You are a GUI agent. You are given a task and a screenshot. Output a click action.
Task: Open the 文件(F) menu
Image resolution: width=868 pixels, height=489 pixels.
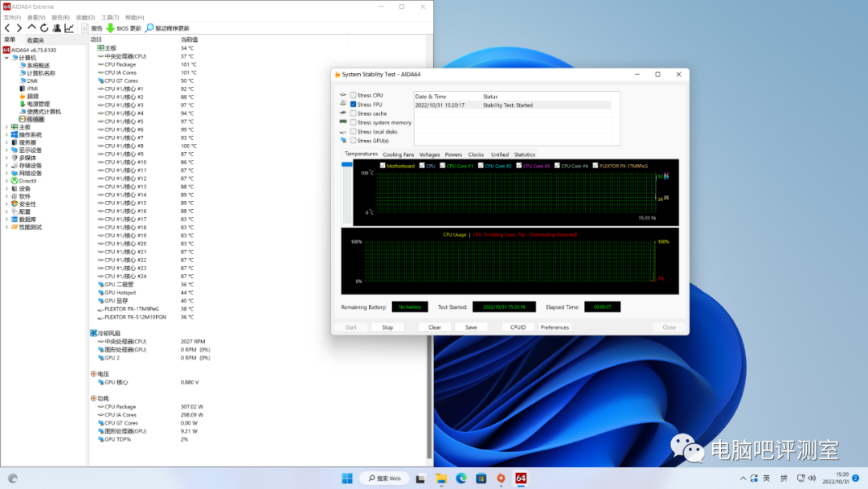point(12,18)
